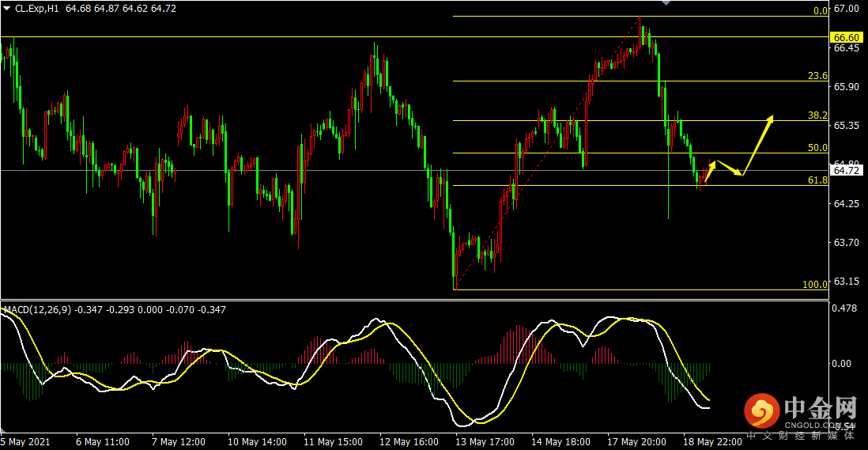Click the 100.0 Fibonacci level label
The image size is (868, 450).
coord(815,285)
